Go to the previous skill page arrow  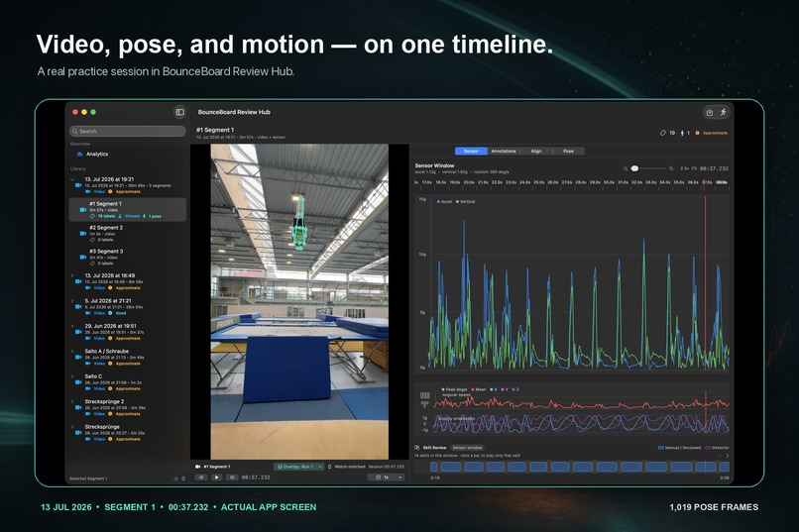point(720,456)
